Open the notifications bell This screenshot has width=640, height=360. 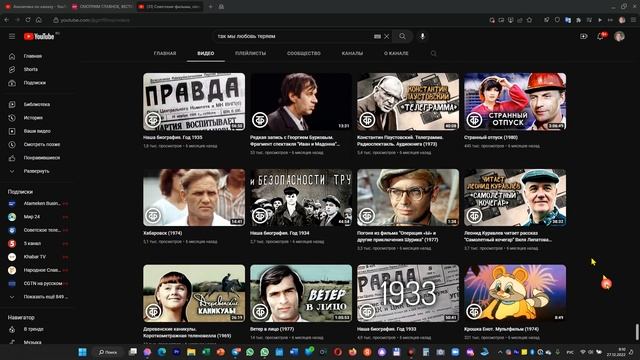[600, 36]
